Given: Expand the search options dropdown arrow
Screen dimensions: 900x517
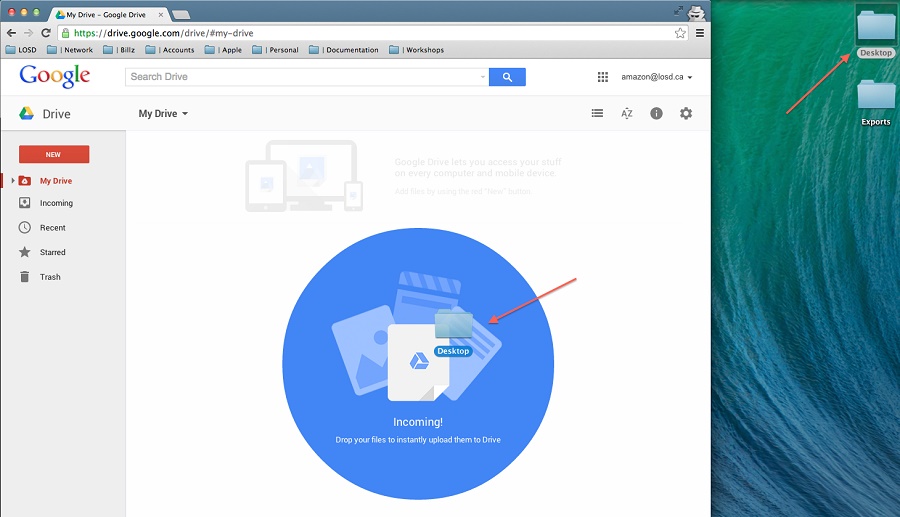Looking at the screenshot, I should tap(483, 77).
